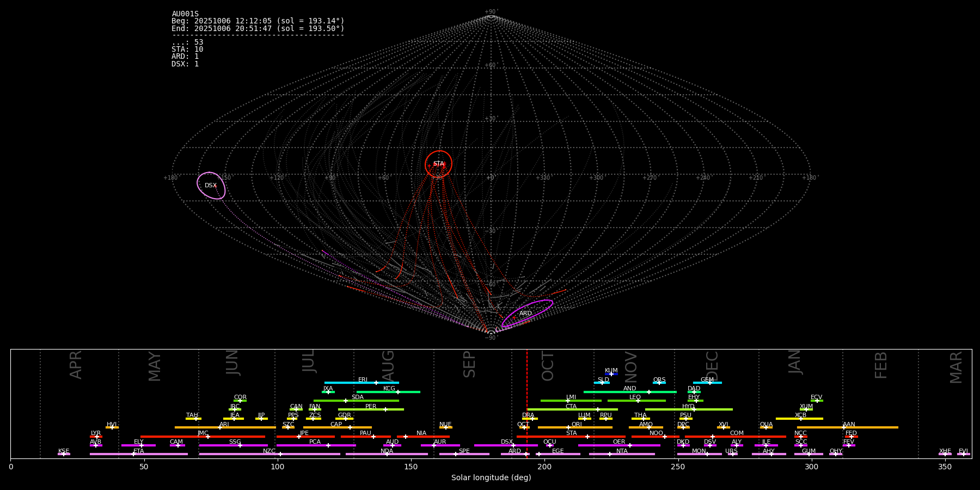Select the ARD radiant ellipse near south pole

tap(526, 313)
